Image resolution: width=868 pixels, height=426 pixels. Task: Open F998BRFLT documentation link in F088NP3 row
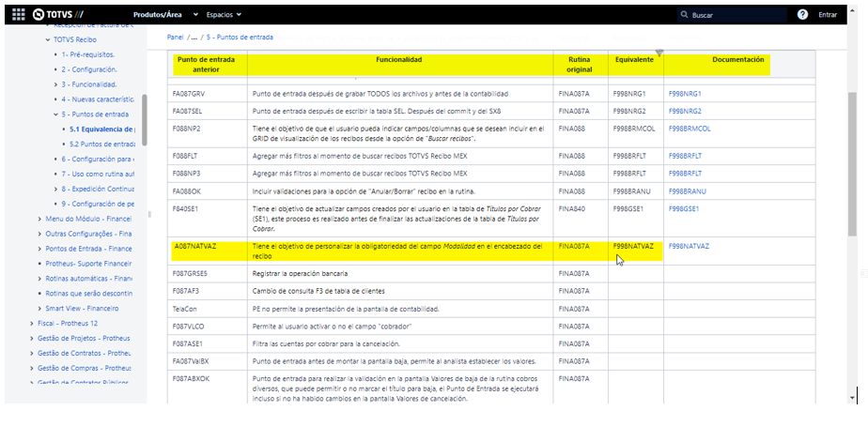pyautogui.click(x=686, y=174)
